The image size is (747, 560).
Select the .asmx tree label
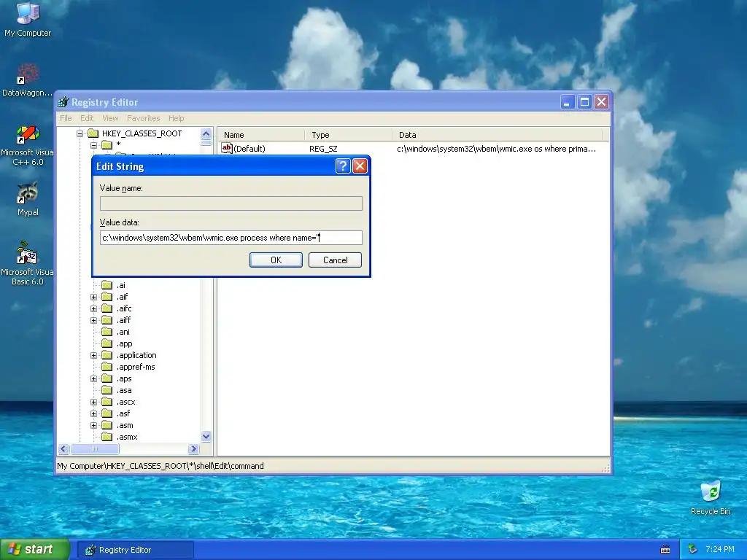click(x=127, y=437)
